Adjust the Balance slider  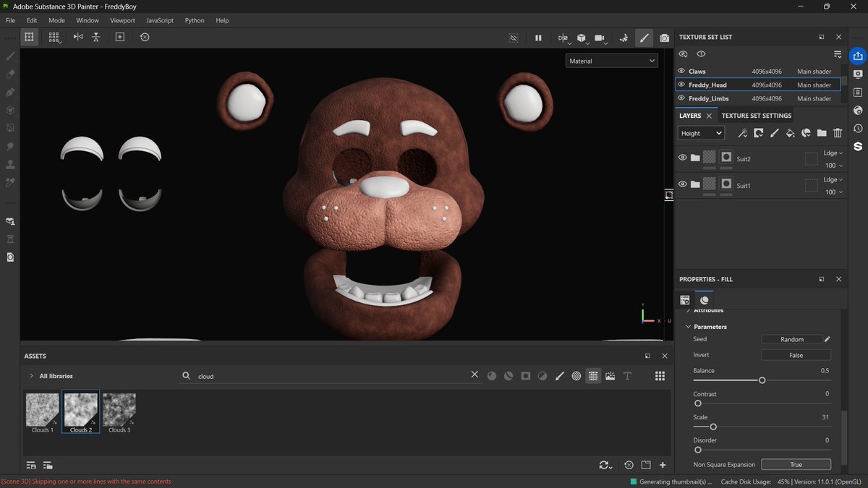click(762, 380)
